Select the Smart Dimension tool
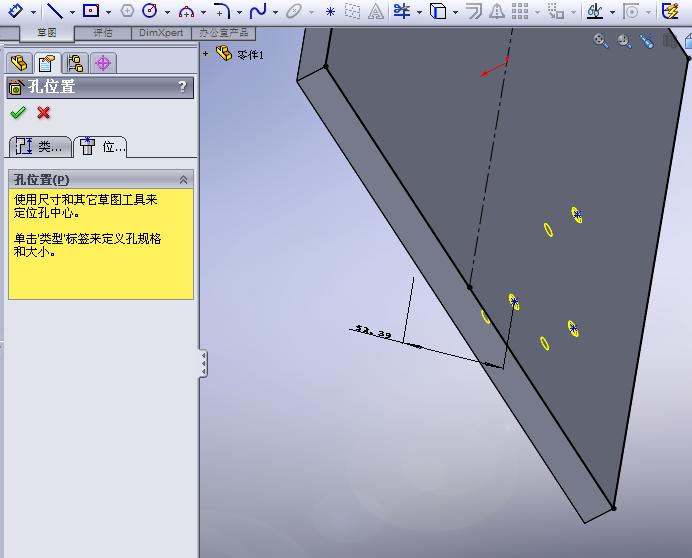This screenshot has width=692, height=558. point(15,10)
